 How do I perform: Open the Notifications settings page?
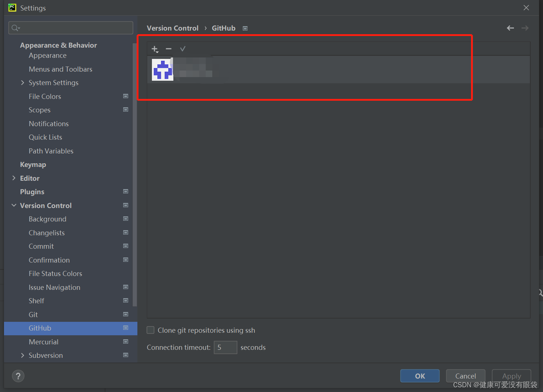pos(49,124)
